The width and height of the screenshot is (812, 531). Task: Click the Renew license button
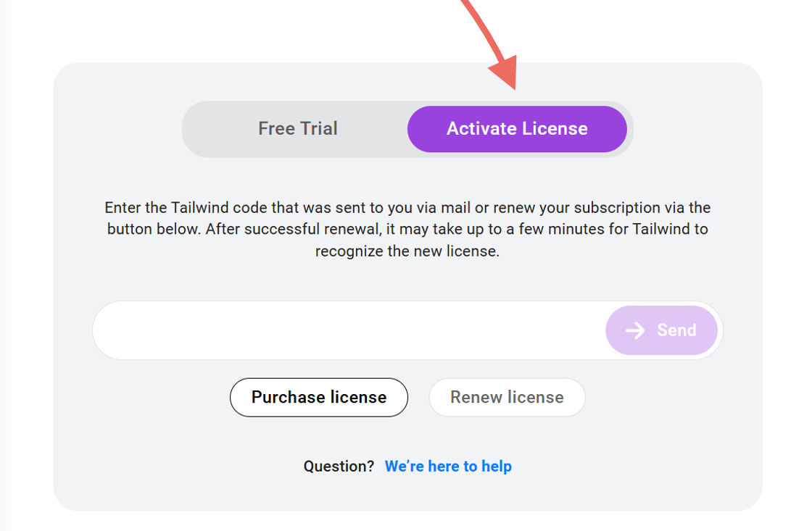507,398
